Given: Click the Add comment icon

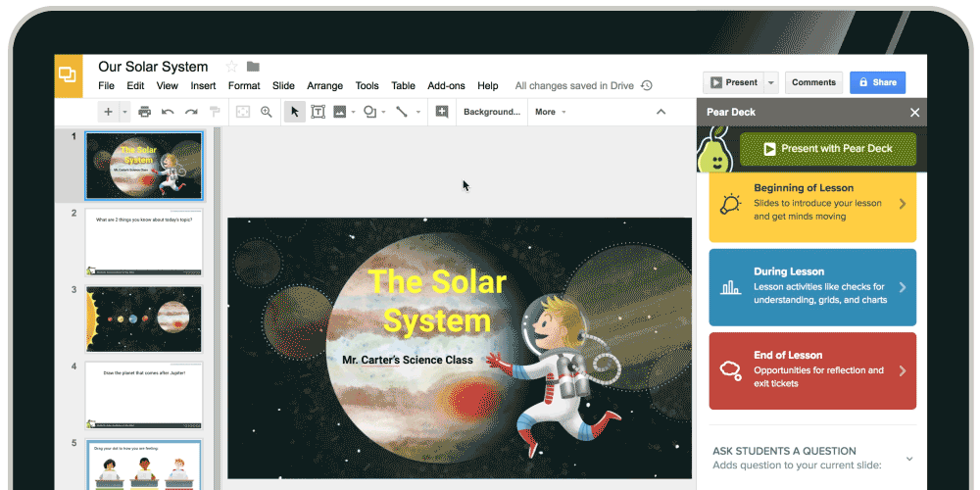Looking at the screenshot, I should (x=442, y=112).
